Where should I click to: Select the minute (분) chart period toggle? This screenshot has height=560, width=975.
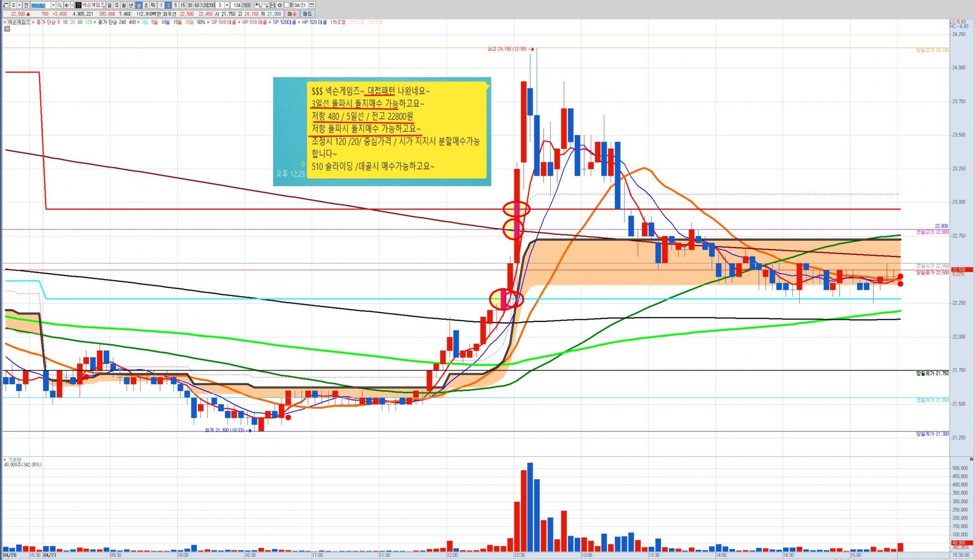(139, 5)
